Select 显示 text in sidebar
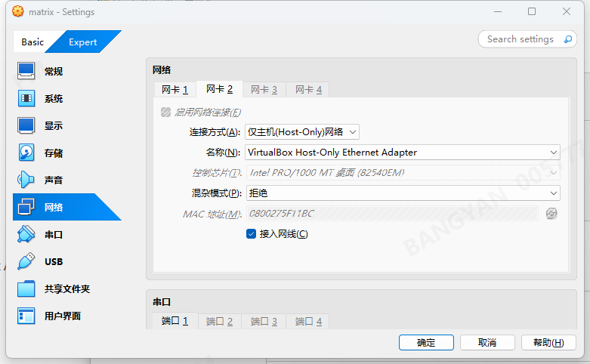 pos(54,125)
